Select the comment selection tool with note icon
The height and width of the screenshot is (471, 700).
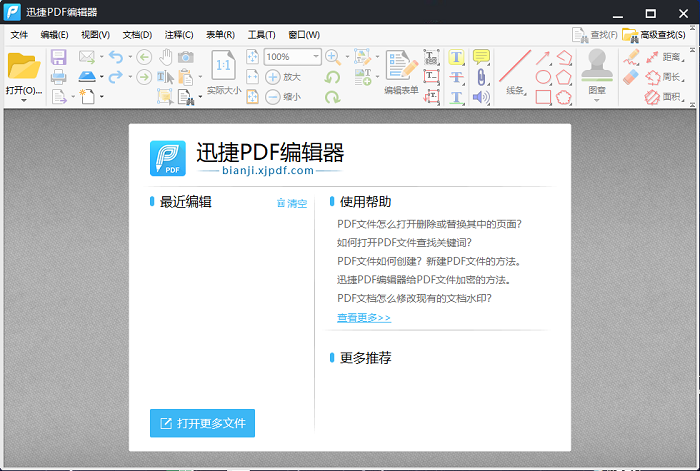165,96
